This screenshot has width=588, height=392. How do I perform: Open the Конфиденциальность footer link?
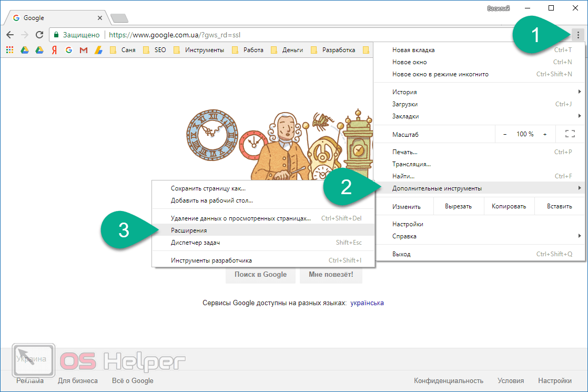449,380
